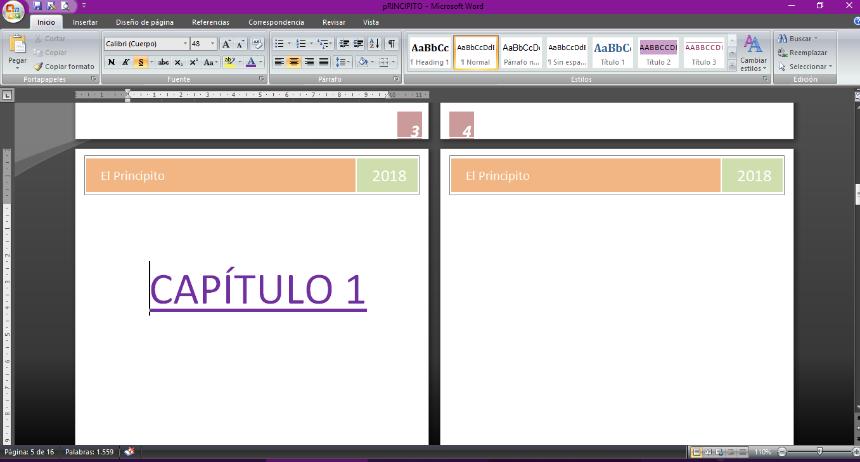860x462 pixels.
Task: Click the Office button
Action: click(13, 11)
